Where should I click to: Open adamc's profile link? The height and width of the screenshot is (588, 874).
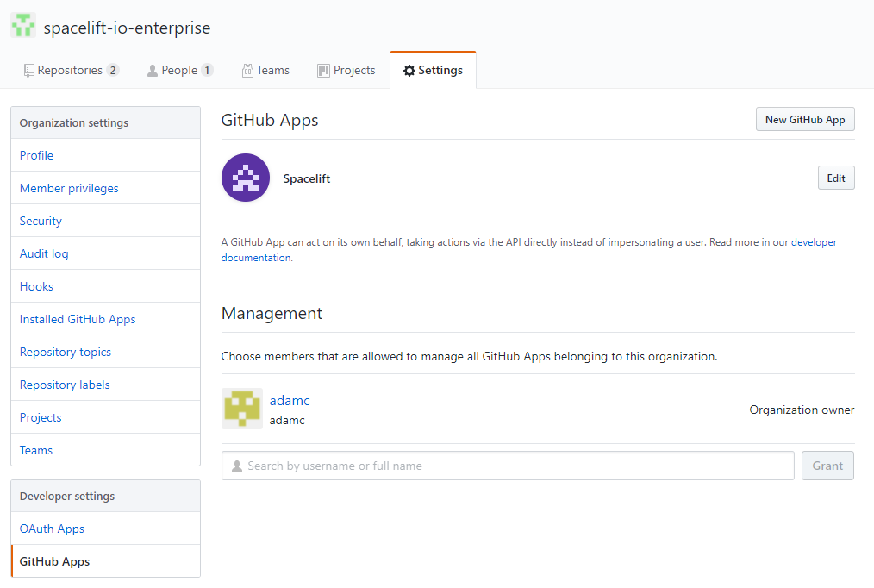(290, 401)
